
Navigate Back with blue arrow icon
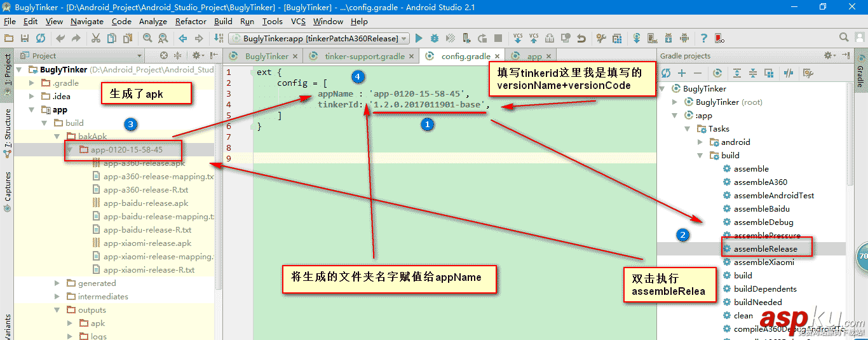tap(182, 39)
